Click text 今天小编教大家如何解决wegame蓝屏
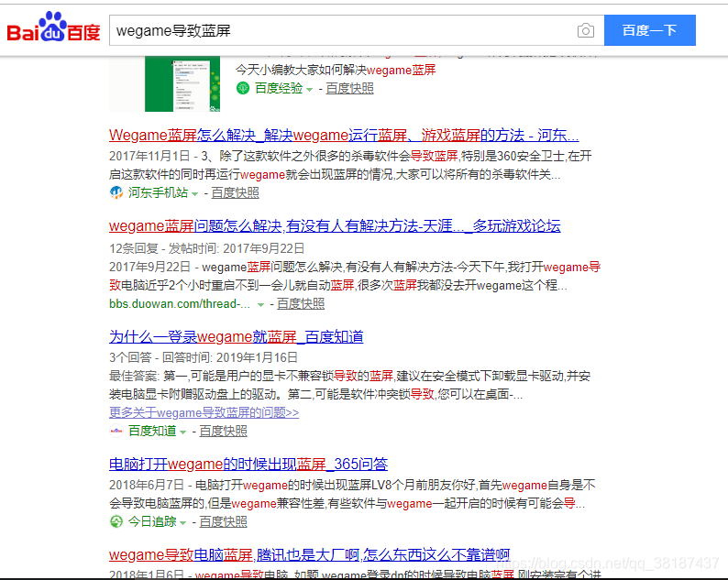This screenshot has width=728, height=580. coord(336,70)
